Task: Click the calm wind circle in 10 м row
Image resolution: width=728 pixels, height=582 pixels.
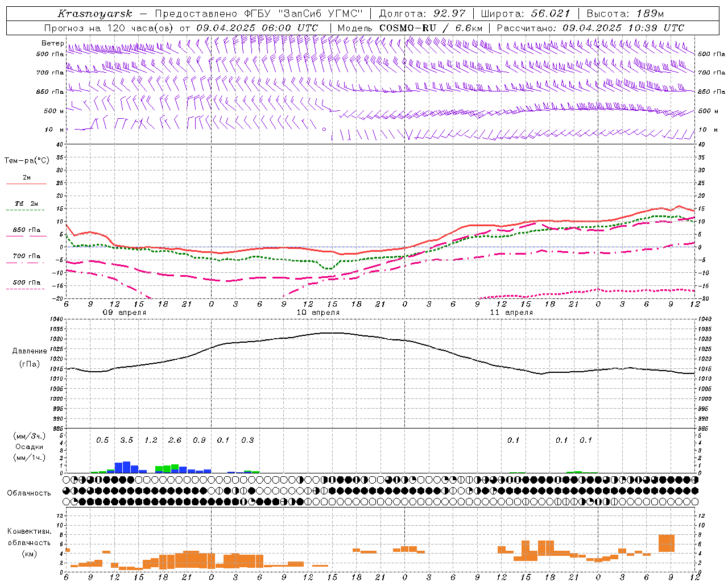Action: coord(324,130)
